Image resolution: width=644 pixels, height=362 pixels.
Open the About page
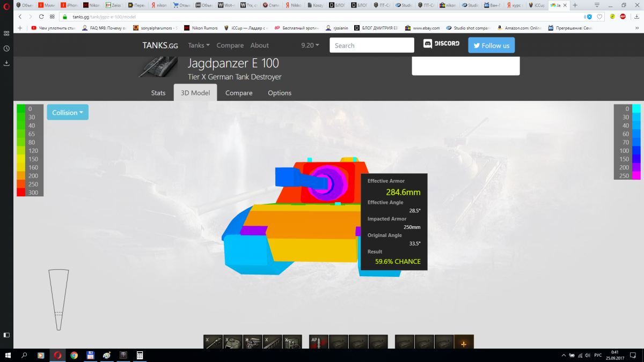[260, 46]
